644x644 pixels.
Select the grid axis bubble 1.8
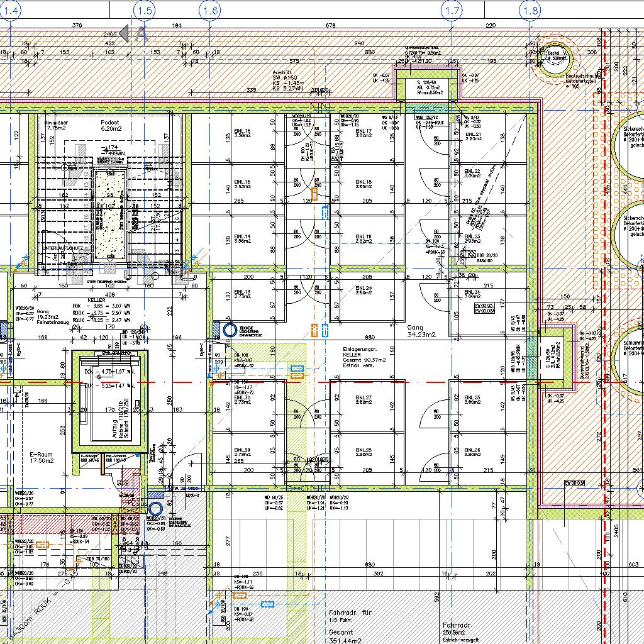click(x=531, y=10)
